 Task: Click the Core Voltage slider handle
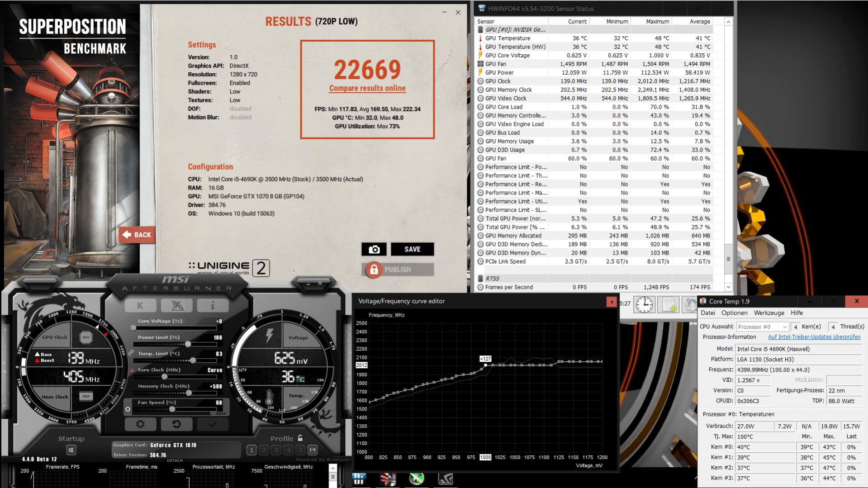click(133, 328)
